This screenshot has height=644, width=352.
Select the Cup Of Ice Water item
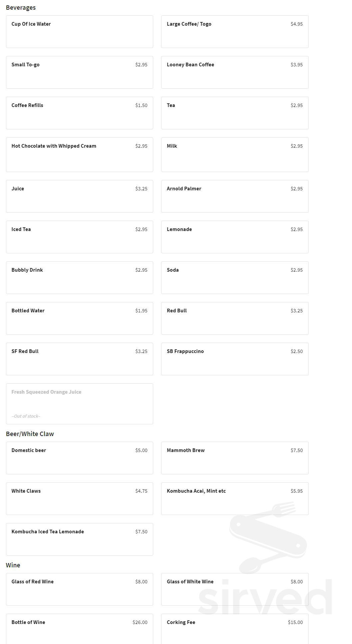[x=79, y=32]
